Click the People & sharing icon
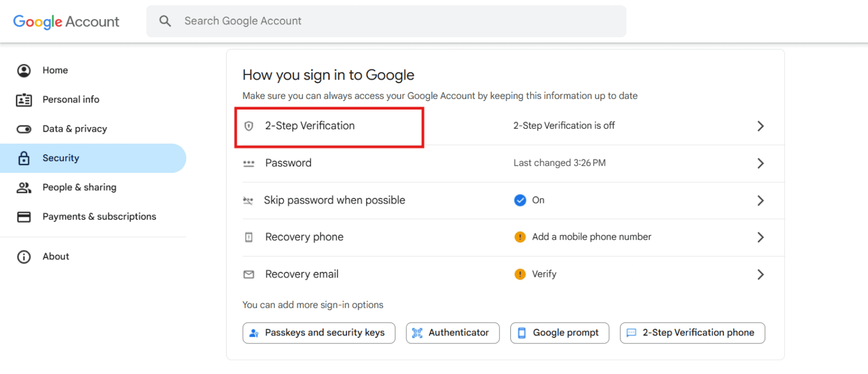The image size is (868, 374). [x=24, y=187]
